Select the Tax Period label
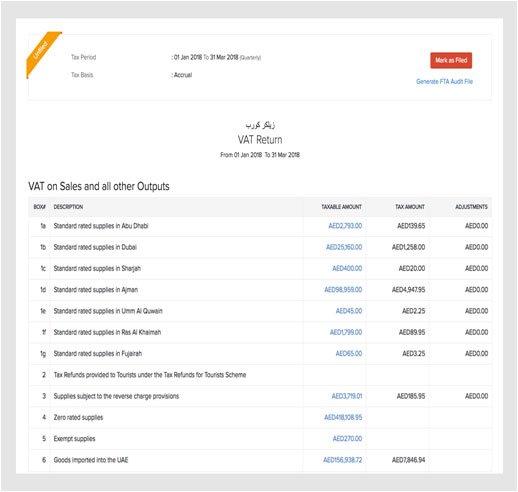The image size is (518, 492). pyautogui.click(x=83, y=57)
